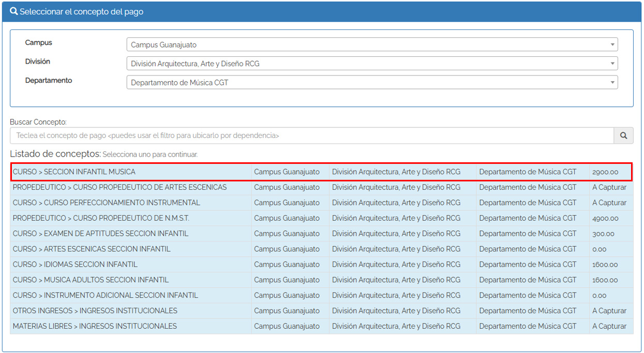This screenshot has height=353, width=644.
Task: Select MATERIAS LIBRES > INGRESOS INSTITUCIONALES
Action: (95, 327)
